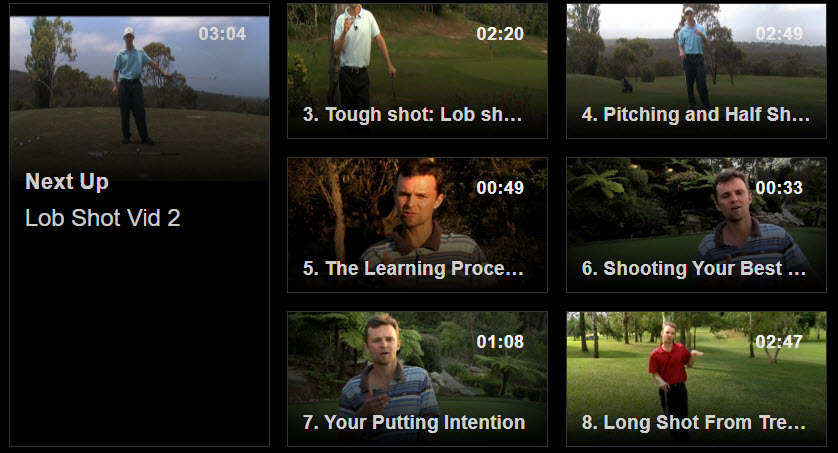Image resolution: width=838 pixels, height=453 pixels.
Task: Click the 02:20 duration label
Action: 500,34
